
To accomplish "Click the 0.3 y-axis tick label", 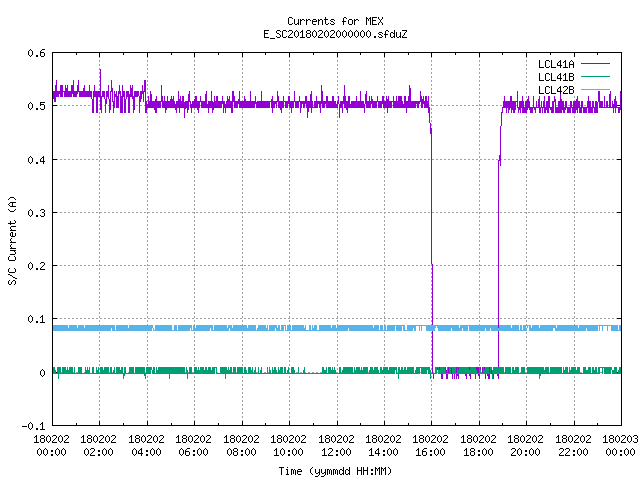I will click(36, 213).
